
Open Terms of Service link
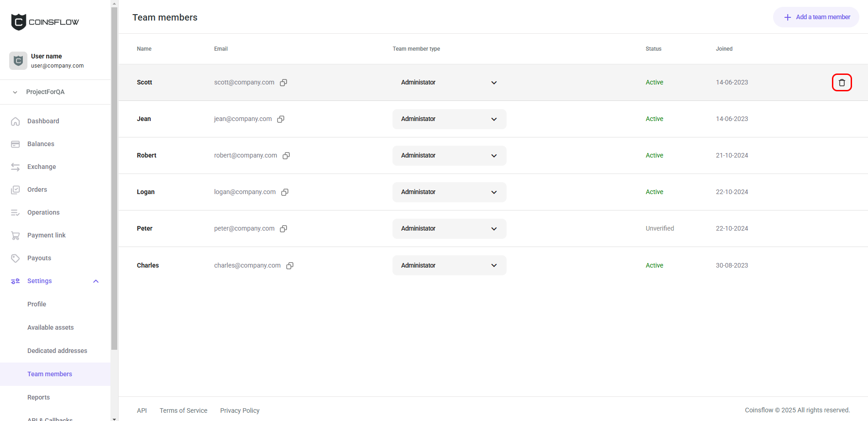coord(183,410)
